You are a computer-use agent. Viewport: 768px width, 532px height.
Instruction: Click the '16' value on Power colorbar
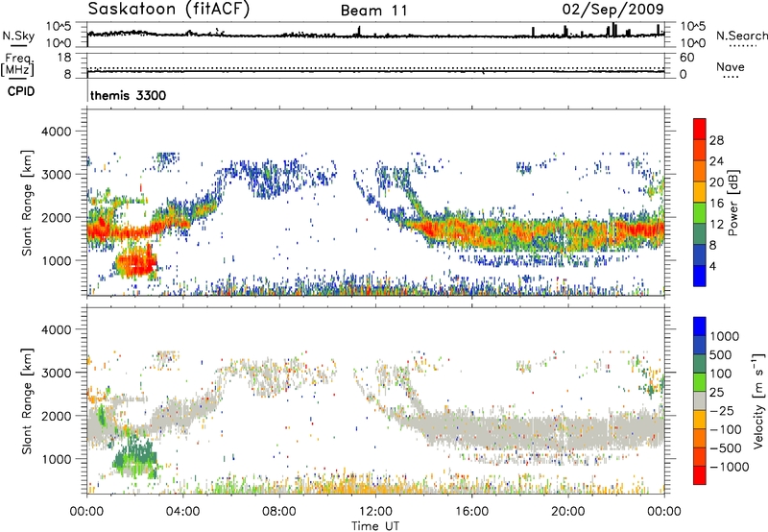716,204
